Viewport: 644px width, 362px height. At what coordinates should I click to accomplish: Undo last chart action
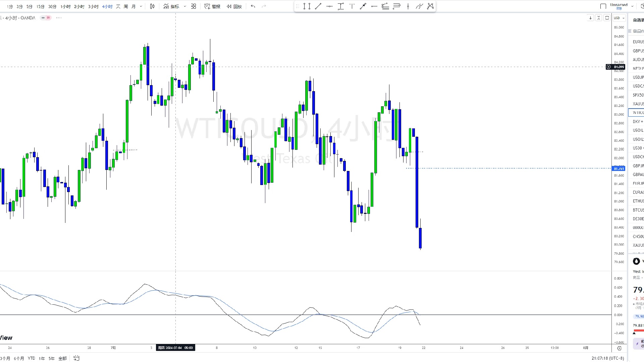point(253,6)
